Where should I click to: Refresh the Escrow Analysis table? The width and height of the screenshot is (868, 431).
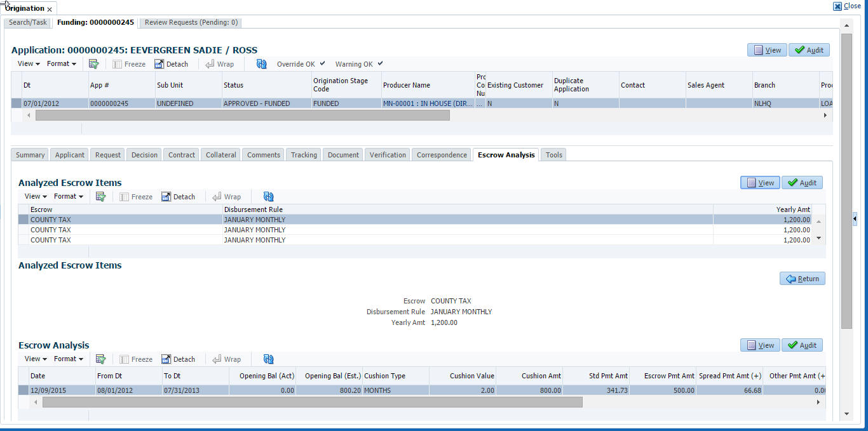pos(268,359)
